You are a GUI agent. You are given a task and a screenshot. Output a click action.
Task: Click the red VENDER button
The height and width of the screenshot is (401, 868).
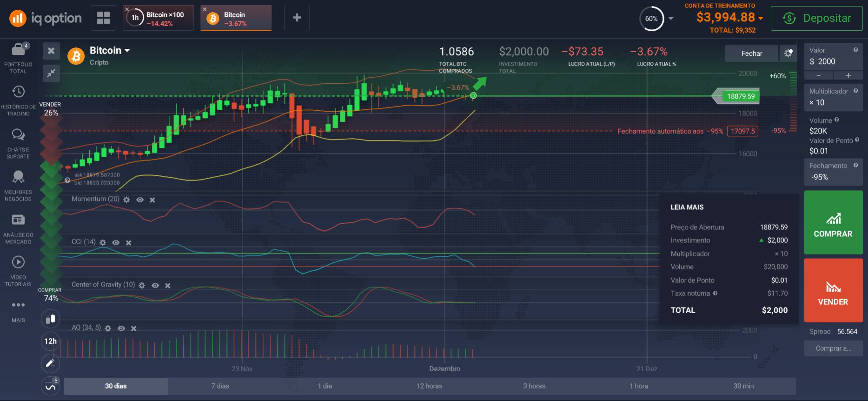point(833,290)
